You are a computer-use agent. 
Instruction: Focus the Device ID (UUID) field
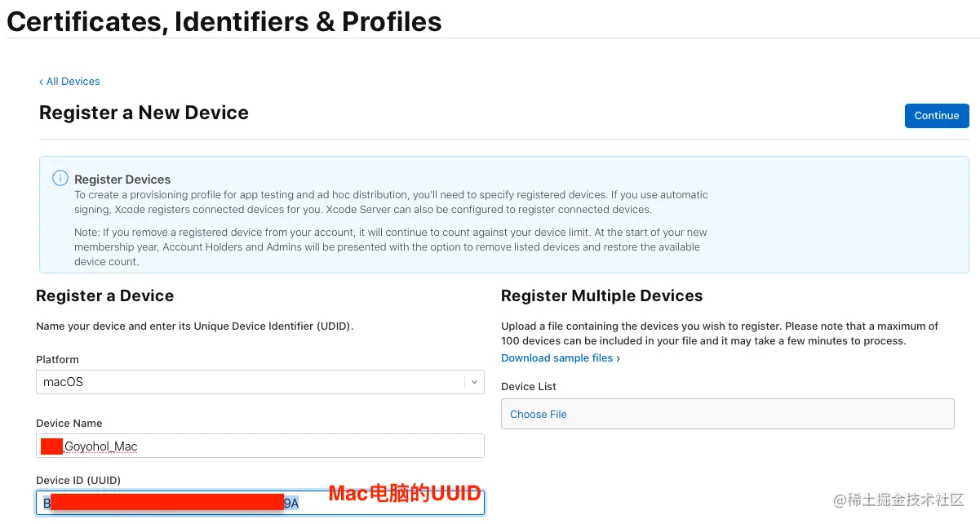pyautogui.click(x=260, y=503)
